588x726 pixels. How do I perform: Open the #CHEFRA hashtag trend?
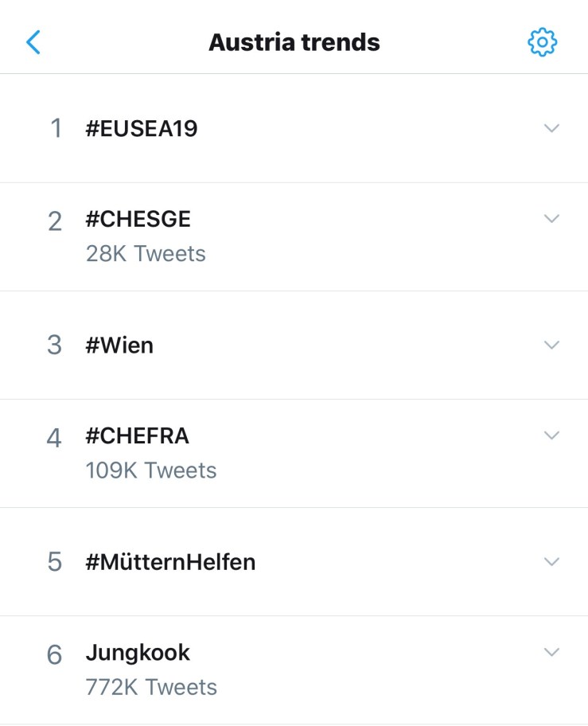[x=138, y=435]
